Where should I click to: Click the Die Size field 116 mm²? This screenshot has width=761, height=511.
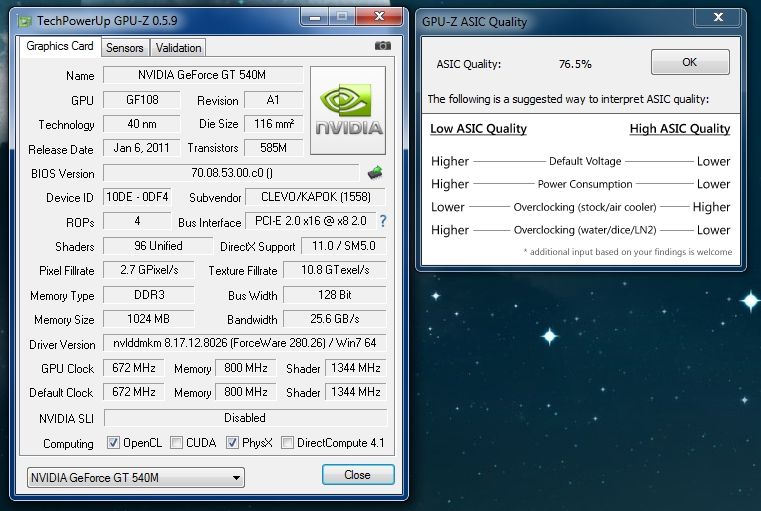(x=273, y=124)
